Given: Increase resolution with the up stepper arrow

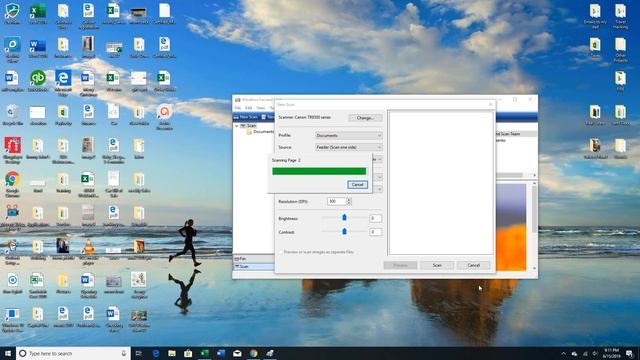Looking at the screenshot, I should point(349,200).
